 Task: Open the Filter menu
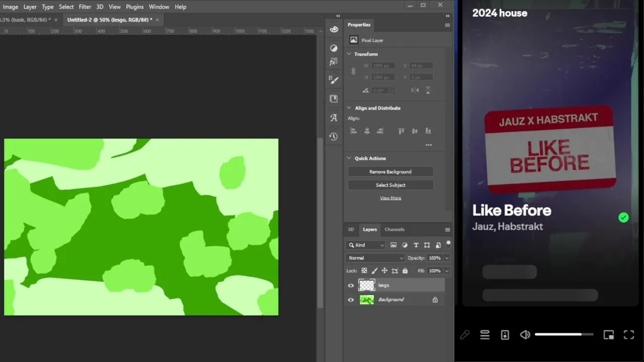[x=85, y=7]
